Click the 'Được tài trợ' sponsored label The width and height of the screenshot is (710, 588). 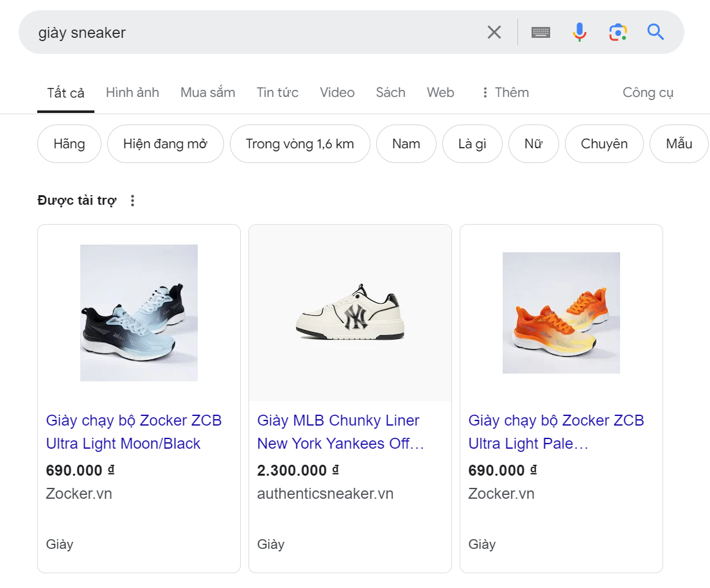click(x=77, y=200)
